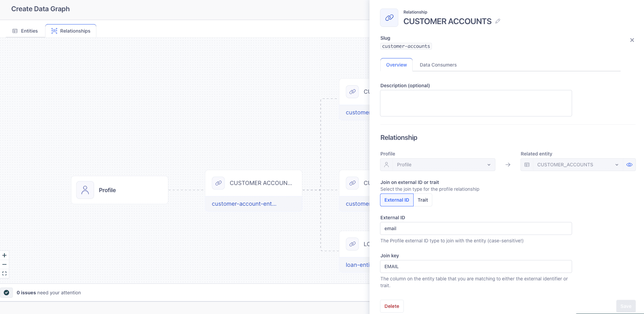Open the customer-account-ent link on the node
This screenshot has width=644, height=314.
click(x=244, y=204)
